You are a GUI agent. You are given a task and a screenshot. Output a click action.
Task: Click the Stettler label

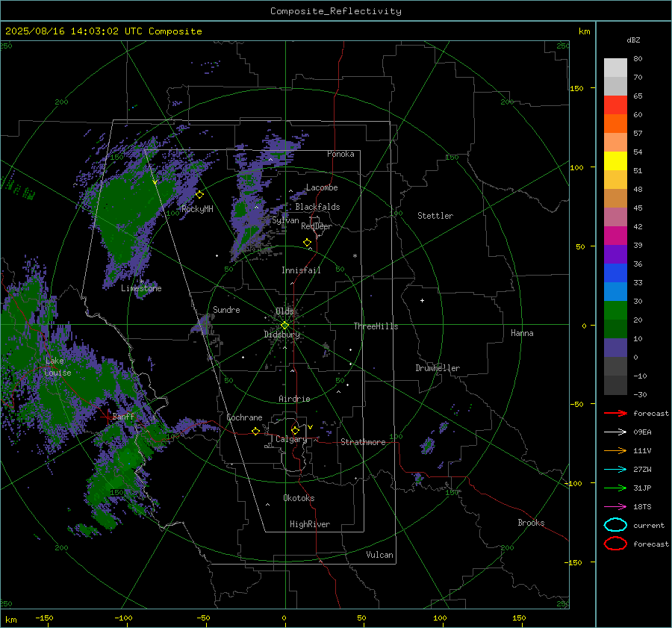(435, 216)
